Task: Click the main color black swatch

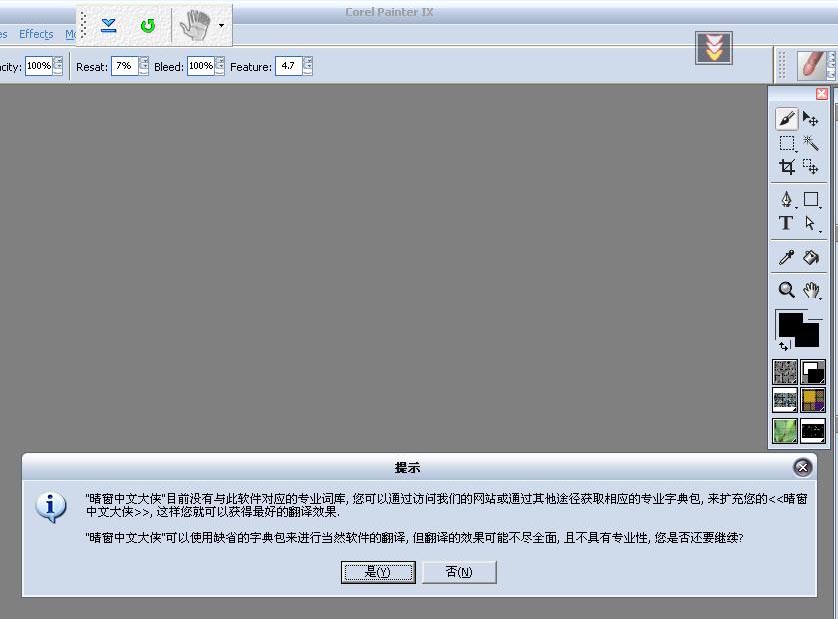Action: tap(790, 324)
